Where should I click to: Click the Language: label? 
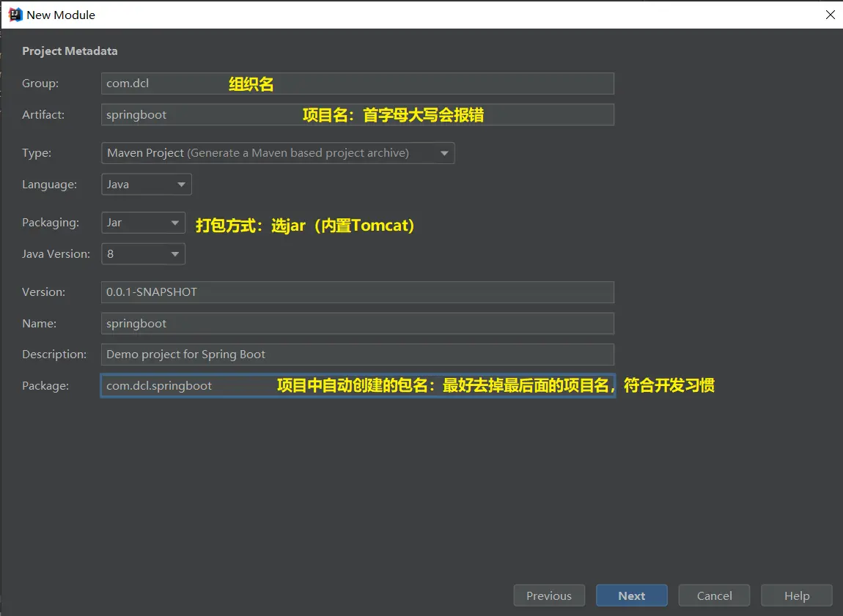coord(49,184)
